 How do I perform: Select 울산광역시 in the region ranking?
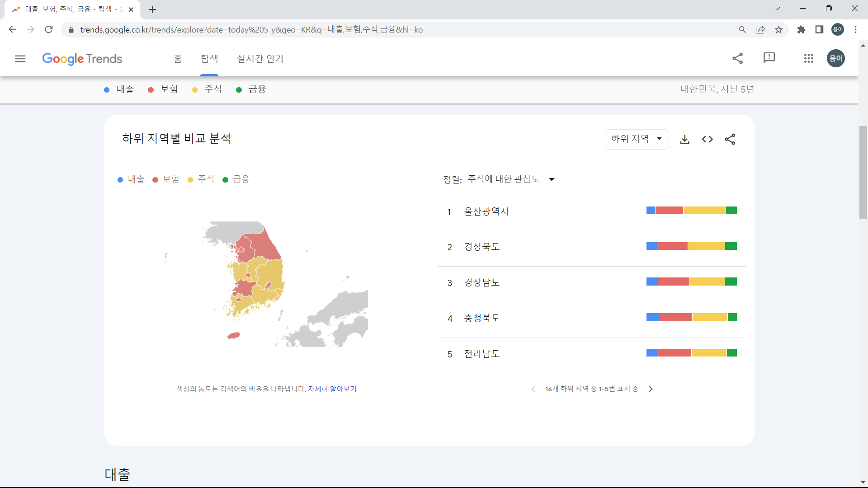coord(486,211)
